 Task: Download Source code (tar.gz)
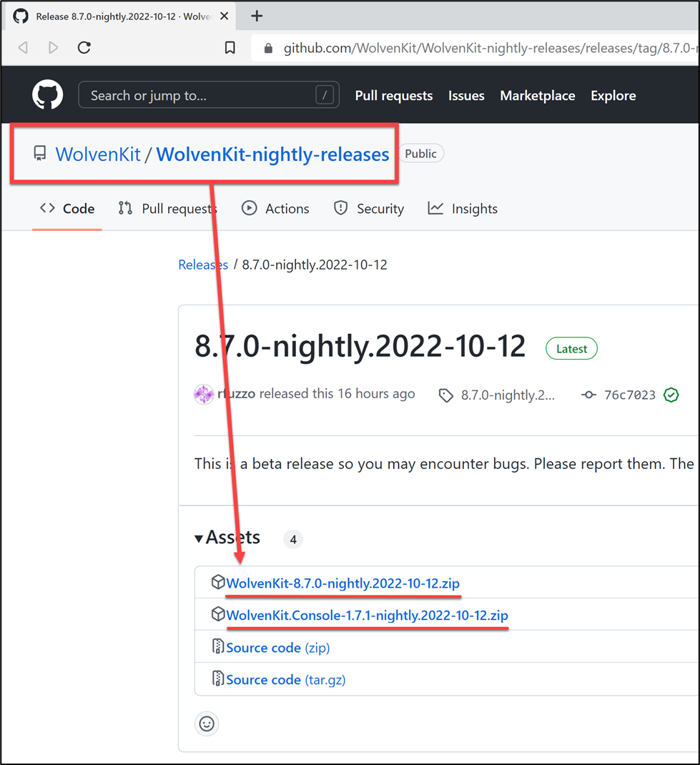pyautogui.click(x=285, y=680)
